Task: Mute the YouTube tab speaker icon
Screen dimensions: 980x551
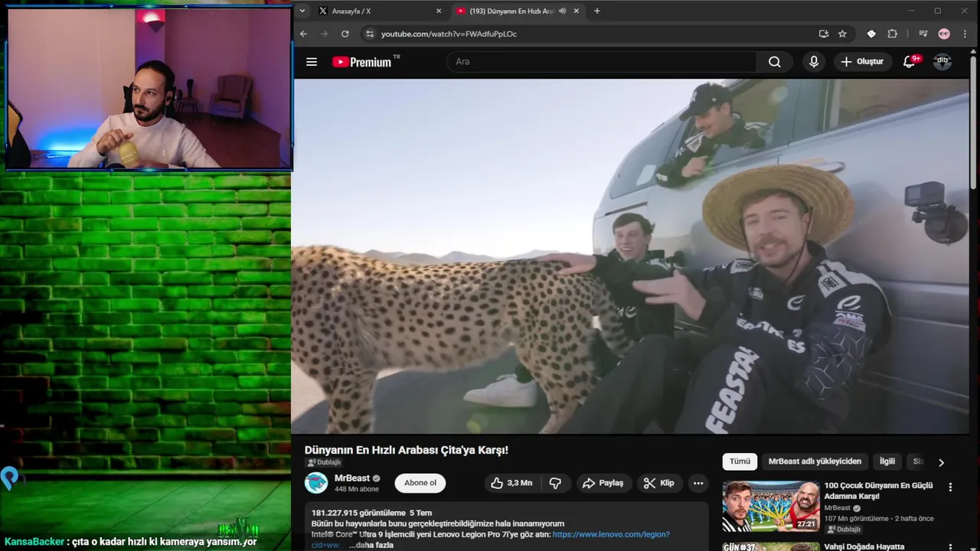Action: (563, 11)
